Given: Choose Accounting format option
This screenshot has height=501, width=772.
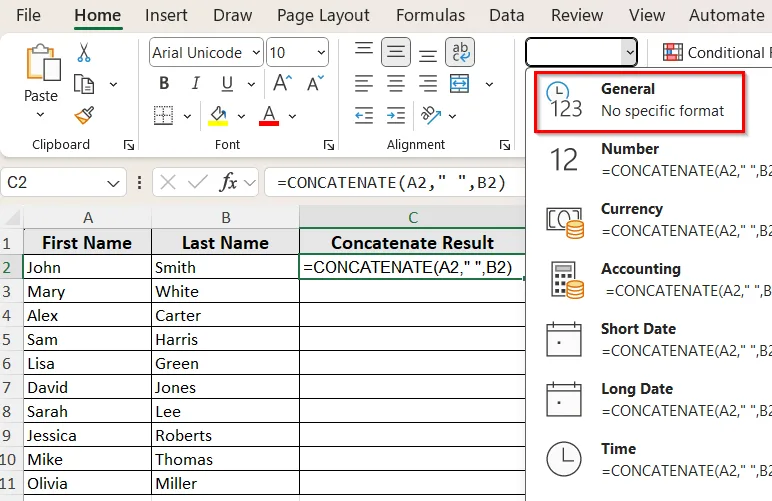Looking at the screenshot, I should point(650,280).
